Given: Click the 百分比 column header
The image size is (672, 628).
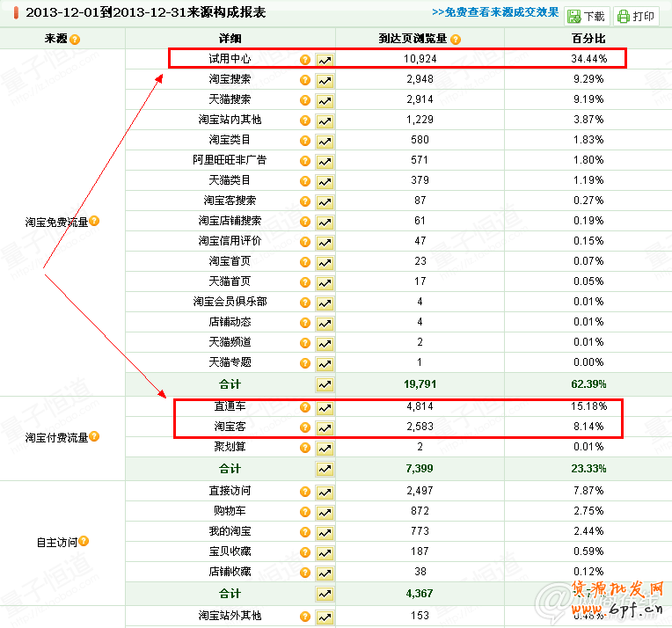Looking at the screenshot, I should (588, 39).
